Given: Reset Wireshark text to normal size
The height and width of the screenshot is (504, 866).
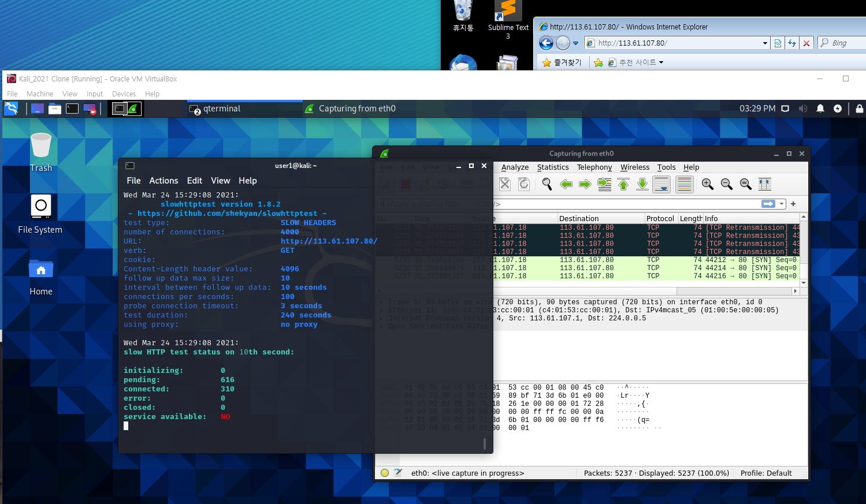Looking at the screenshot, I should pyautogui.click(x=746, y=184).
